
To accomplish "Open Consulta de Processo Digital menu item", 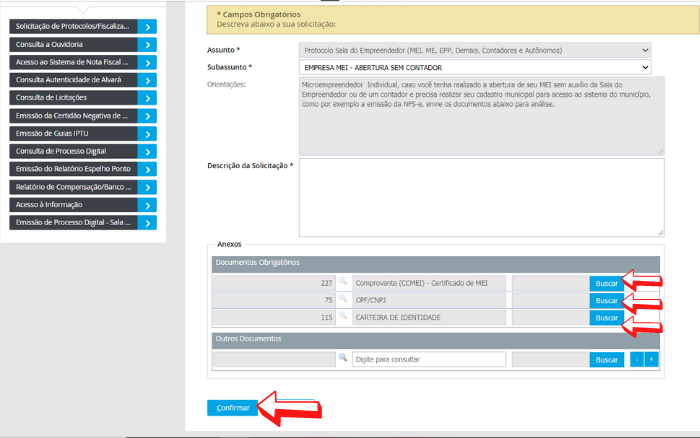I will pos(73,151).
